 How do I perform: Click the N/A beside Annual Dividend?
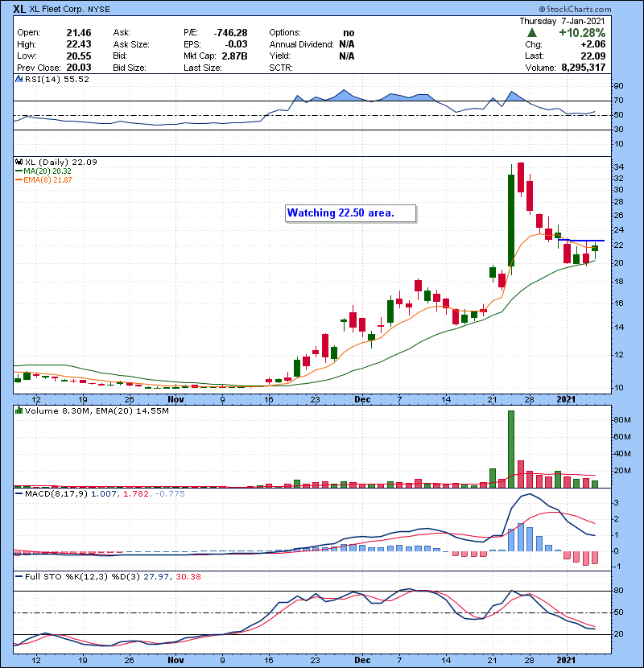click(x=346, y=44)
